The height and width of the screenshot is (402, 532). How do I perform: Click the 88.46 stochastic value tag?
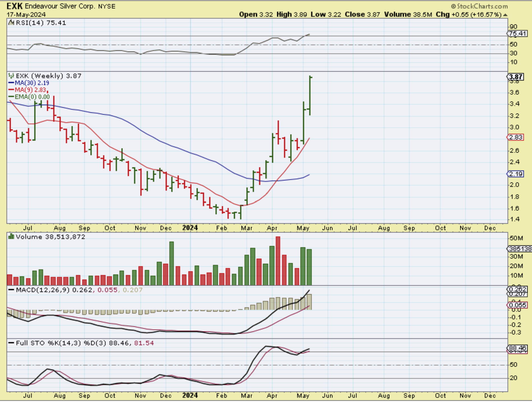click(x=517, y=348)
